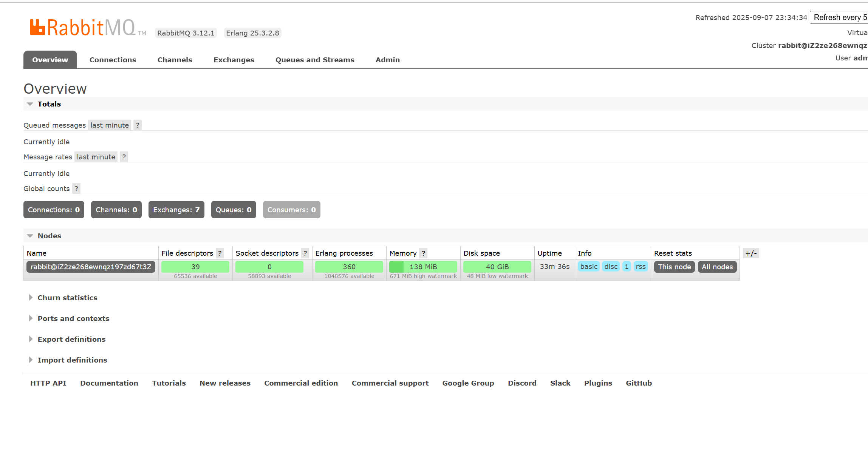Click Connections: 0 count button
Screen dimensions: 868x463
pyautogui.click(x=54, y=210)
